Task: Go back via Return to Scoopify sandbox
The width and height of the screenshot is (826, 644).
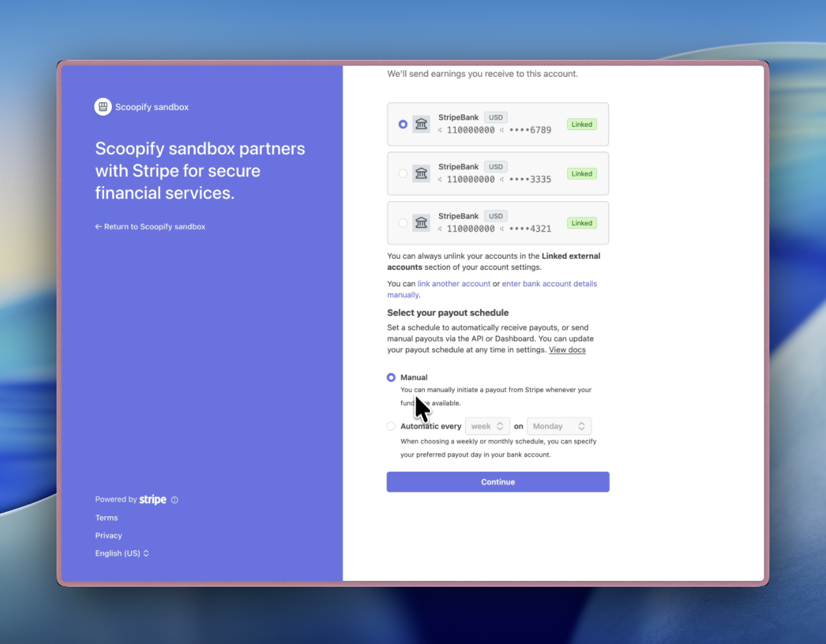Action: (x=150, y=227)
